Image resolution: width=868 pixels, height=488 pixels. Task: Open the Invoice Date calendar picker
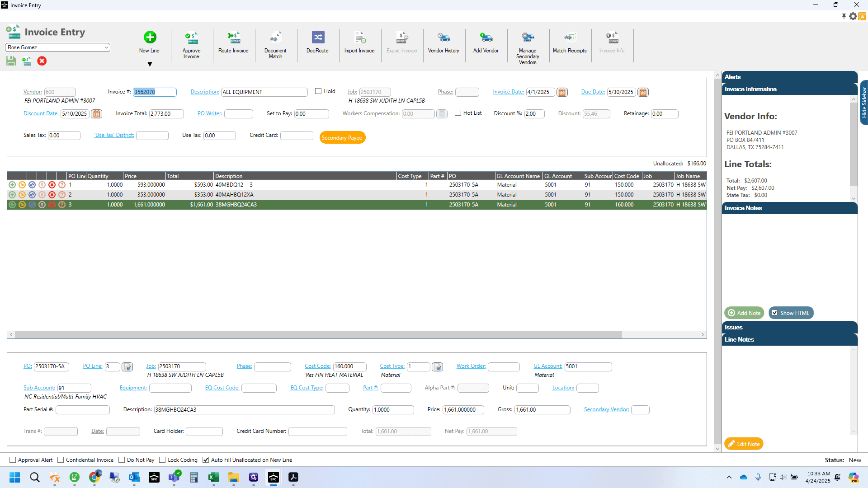562,92
